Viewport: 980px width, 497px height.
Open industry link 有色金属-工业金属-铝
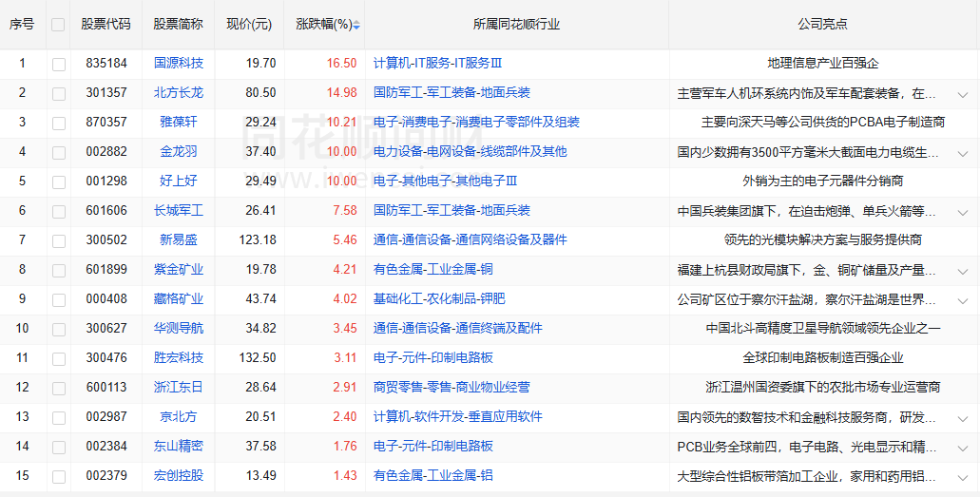[433, 475]
